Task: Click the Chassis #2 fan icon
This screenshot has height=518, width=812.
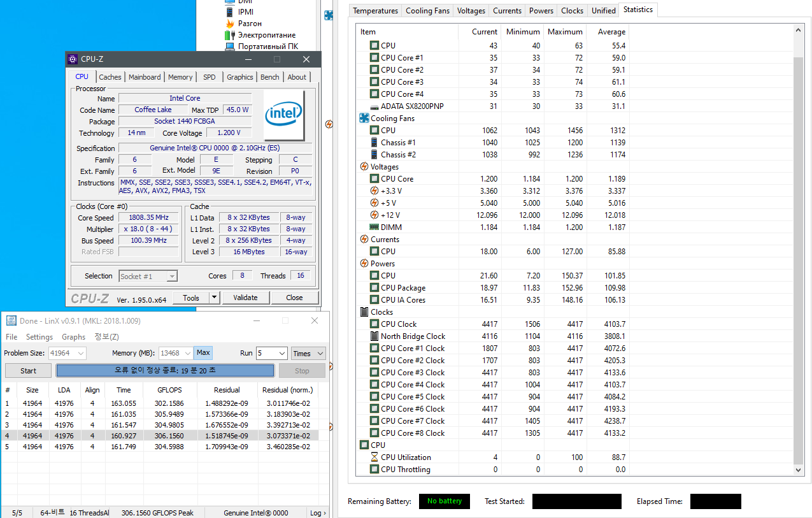Action: pos(374,155)
